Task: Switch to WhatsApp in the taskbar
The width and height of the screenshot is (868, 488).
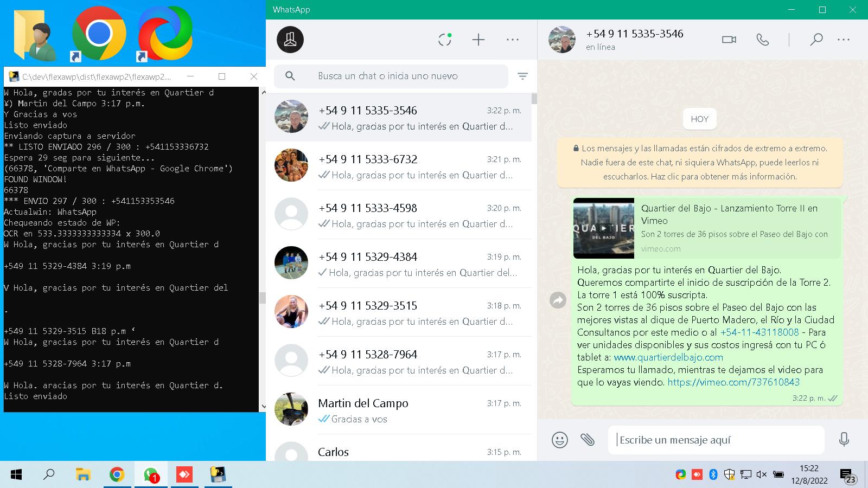Action: (x=151, y=475)
